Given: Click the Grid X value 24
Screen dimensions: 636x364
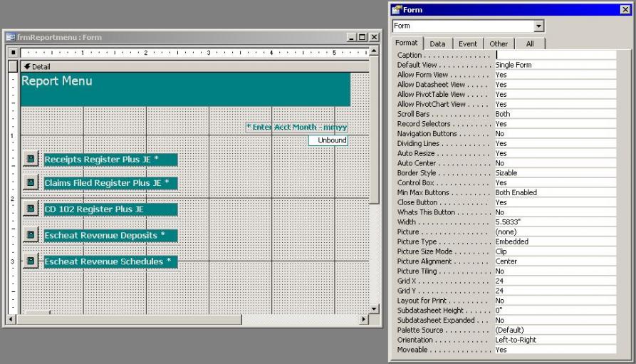Looking at the screenshot, I should [x=556, y=281].
